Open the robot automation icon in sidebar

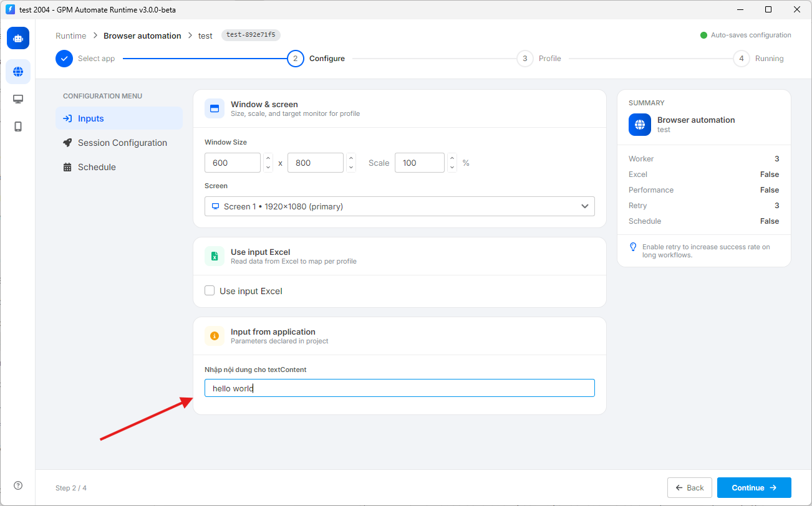pyautogui.click(x=18, y=38)
